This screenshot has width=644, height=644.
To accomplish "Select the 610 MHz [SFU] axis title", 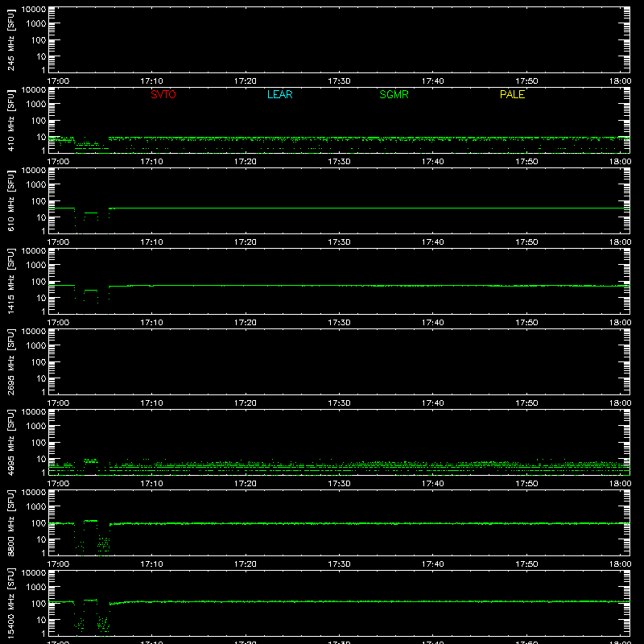I will click(11, 200).
